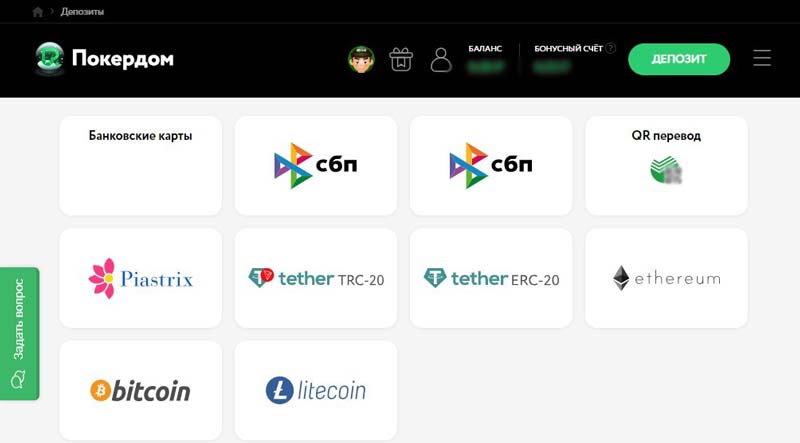
Task: Open the Задать вопрос side tab
Action: coord(19,333)
